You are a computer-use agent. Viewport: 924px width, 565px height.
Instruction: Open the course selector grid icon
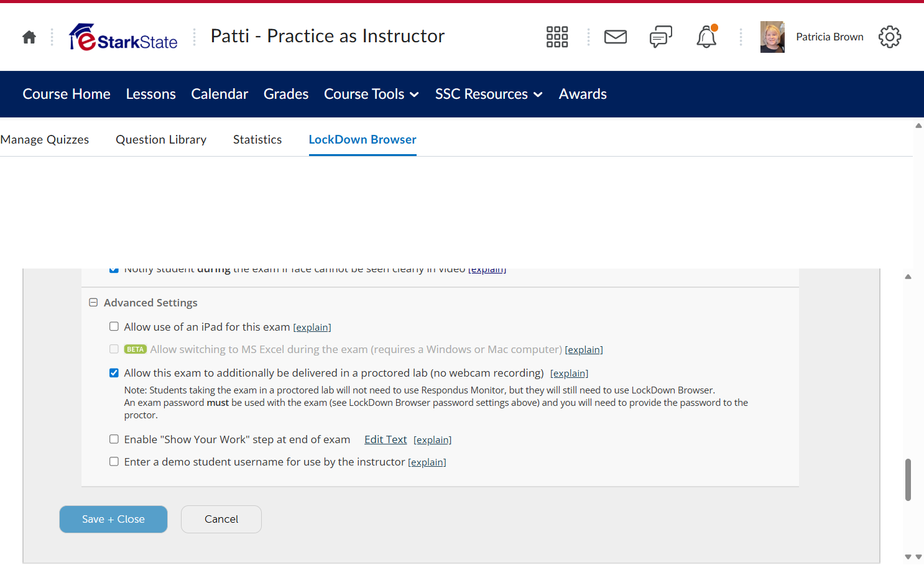coord(557,37)
